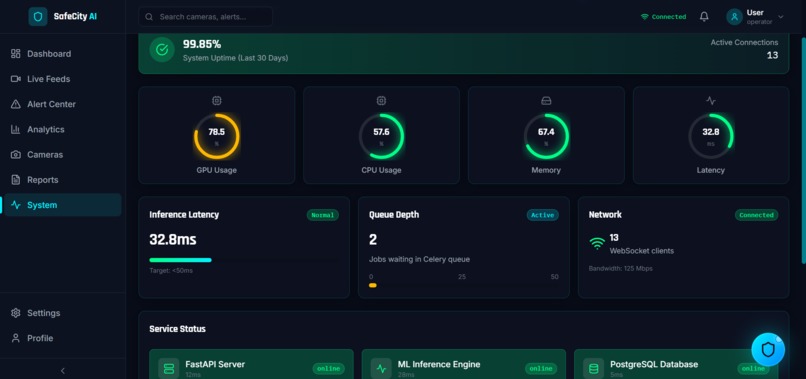Screen dimensions: 806x379
Task: Click the FastAPI Server online badge
Action: 328,368
